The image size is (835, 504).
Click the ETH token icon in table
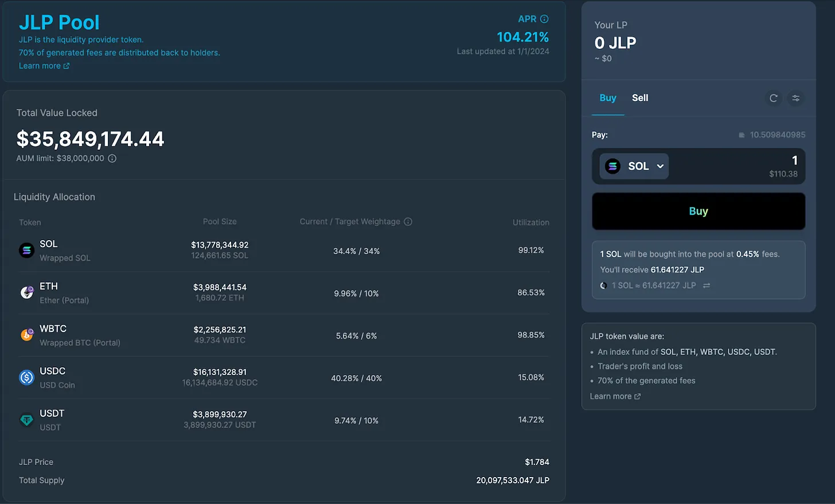tap(27, 292)
